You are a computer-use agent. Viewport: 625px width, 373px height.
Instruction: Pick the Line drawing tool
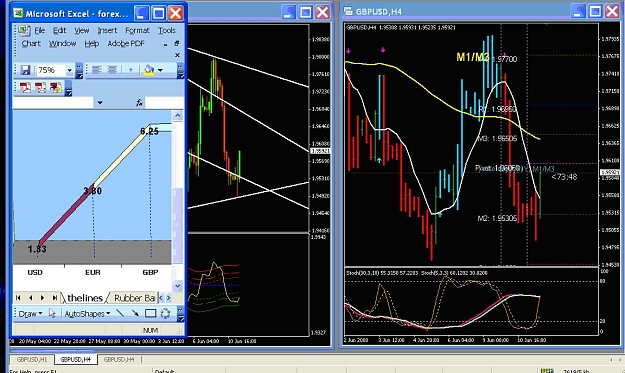[x=120, y=314]
